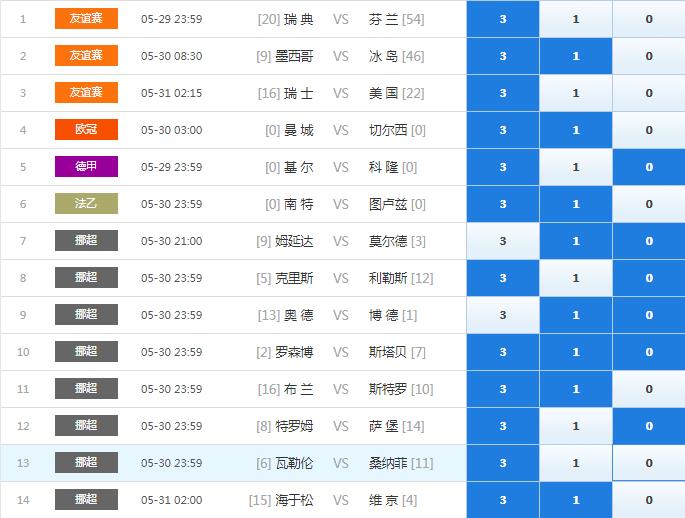Click the home team 墨西哥 name

294,56
